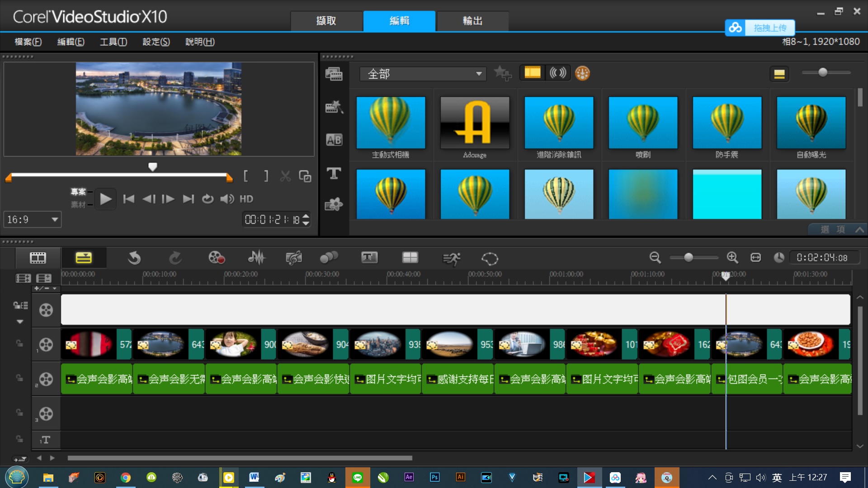Adjust the timeline zoom slider

tap(689, 258)
